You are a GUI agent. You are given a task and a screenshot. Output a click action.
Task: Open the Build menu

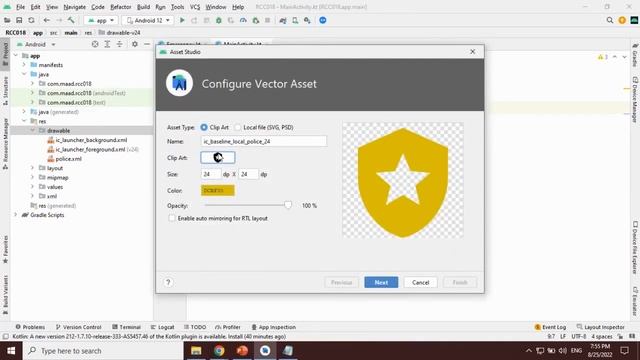[143, 7]
